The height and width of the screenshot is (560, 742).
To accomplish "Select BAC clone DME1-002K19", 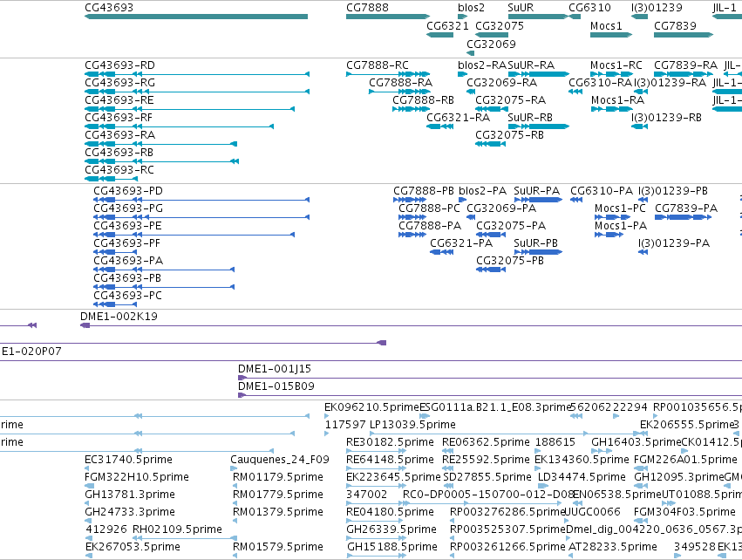I will (x=119, y=317).
